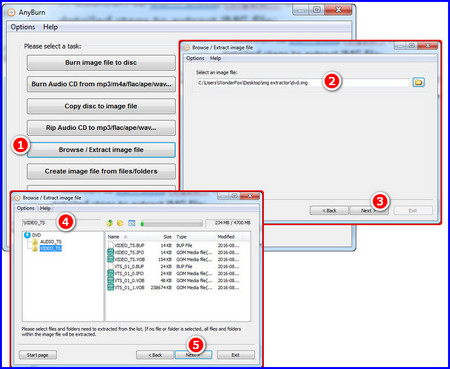
Task: Click the 234 MB / 4700 MB size indicator
Action: (x=229, y=223)
